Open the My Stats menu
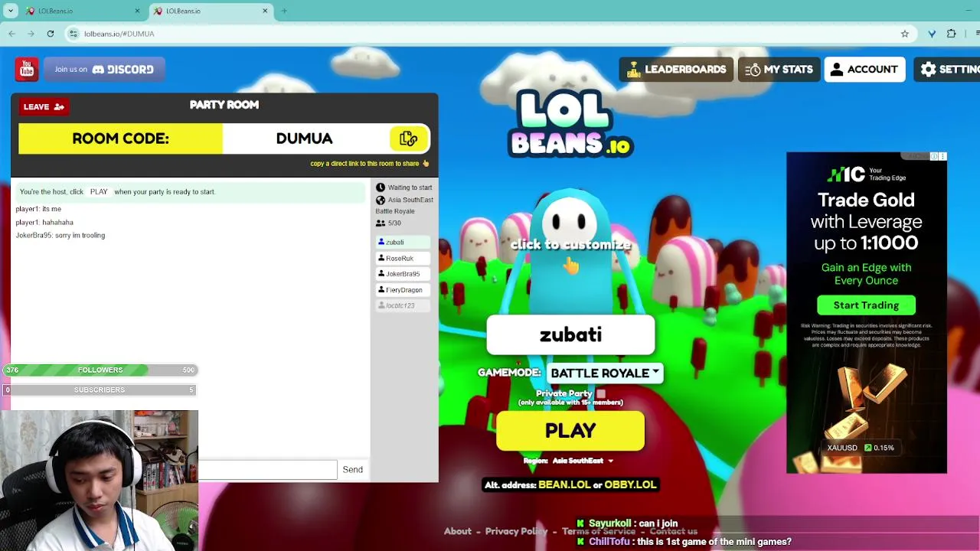Image resolution: width=980 pixels, height=551 pixels. click(779, 70)
